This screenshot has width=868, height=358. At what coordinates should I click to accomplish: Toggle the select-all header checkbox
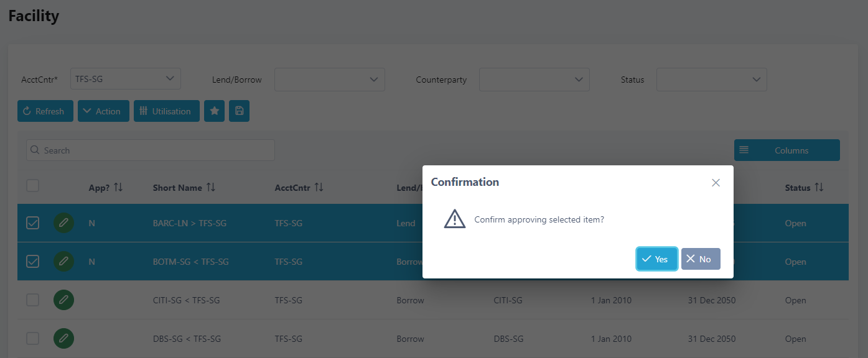coord(33,185)
